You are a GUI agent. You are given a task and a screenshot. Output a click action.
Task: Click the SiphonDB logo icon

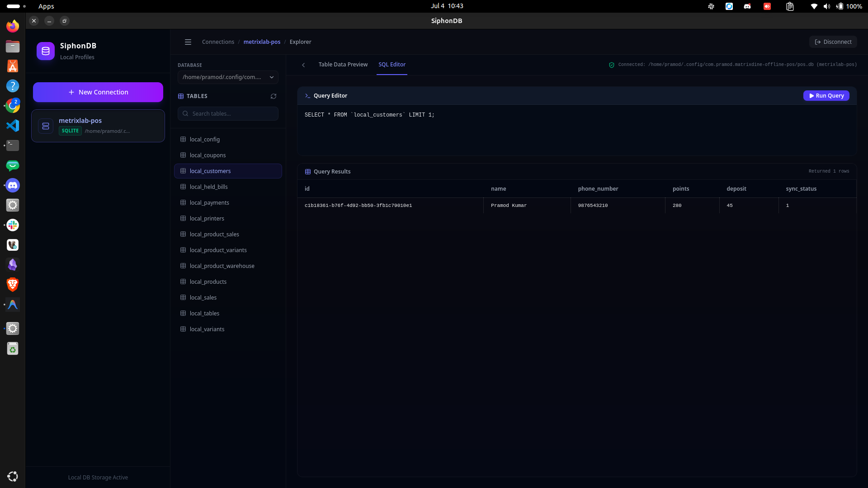click(x=46, y=51)
